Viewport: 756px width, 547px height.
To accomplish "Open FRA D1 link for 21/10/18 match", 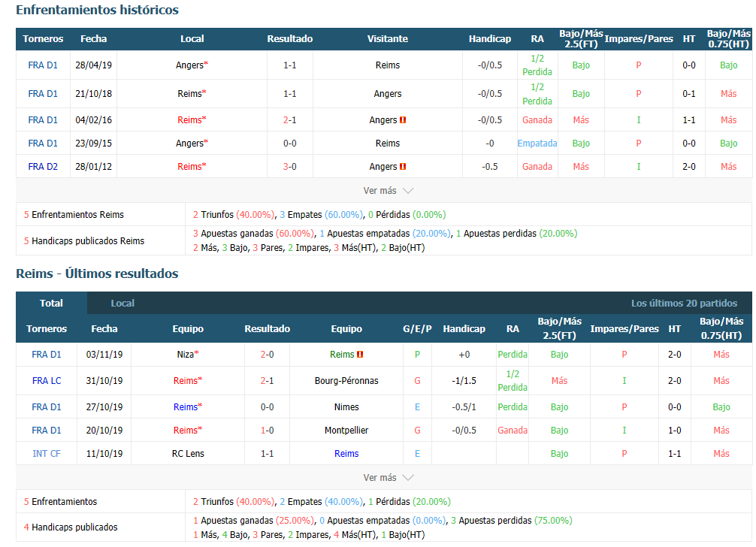I will click(x=43, y=93).
